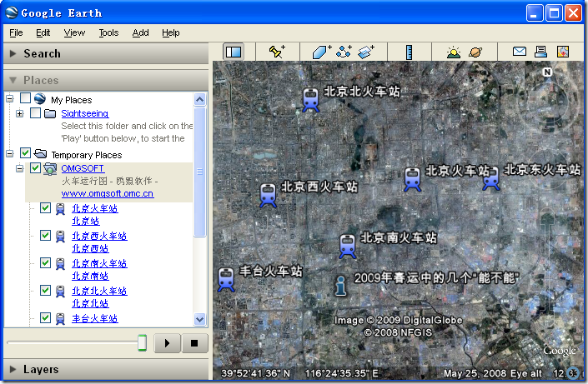
Task: Check the Sightseeing checkbox
Action: click(x=35, y=112)
